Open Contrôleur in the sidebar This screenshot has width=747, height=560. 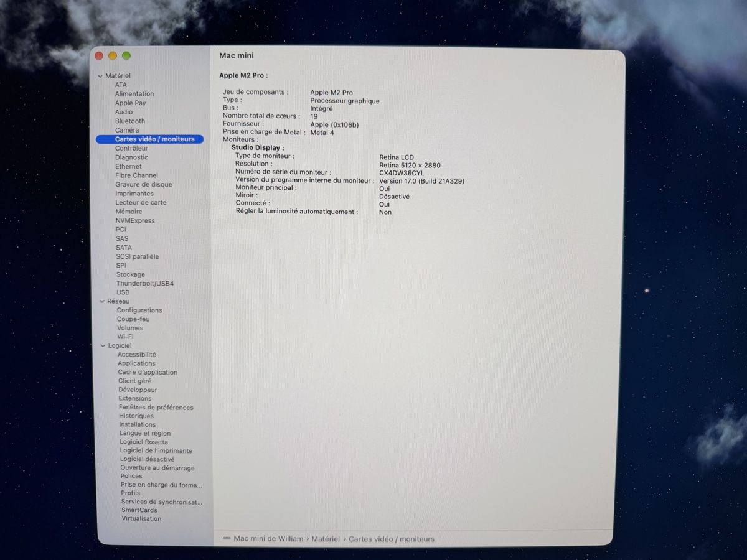coord(132,148)
